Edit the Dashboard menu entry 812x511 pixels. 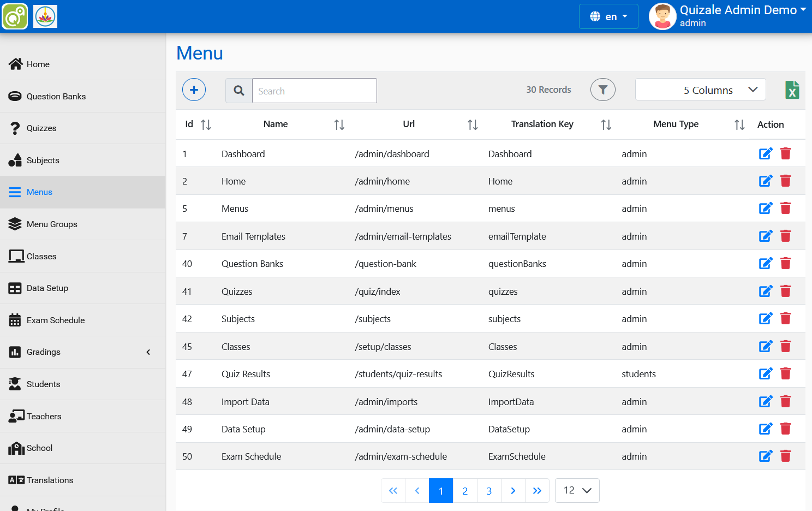point(765,153)
